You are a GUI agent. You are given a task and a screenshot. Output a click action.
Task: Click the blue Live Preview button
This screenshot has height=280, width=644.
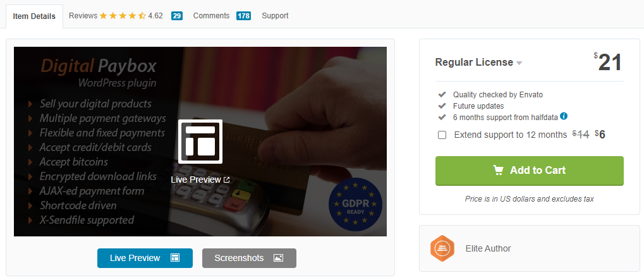tap(145, 259)
